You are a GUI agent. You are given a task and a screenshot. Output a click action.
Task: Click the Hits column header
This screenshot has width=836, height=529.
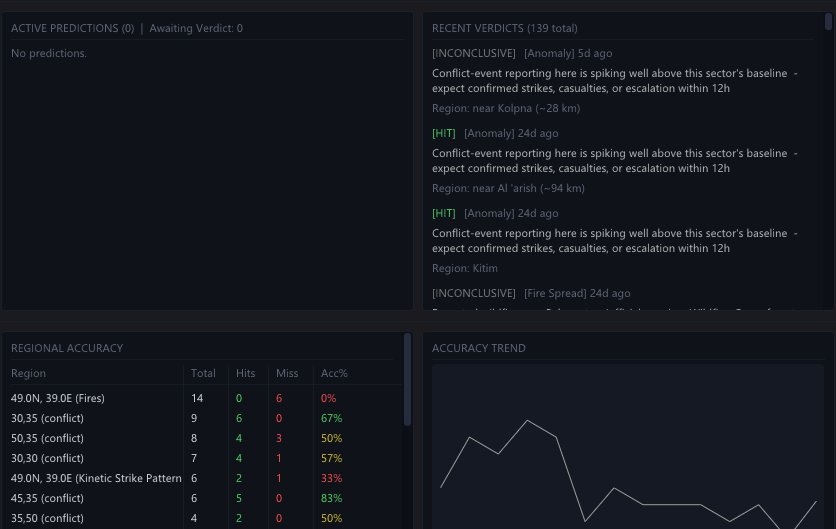[x=245, y=373]
